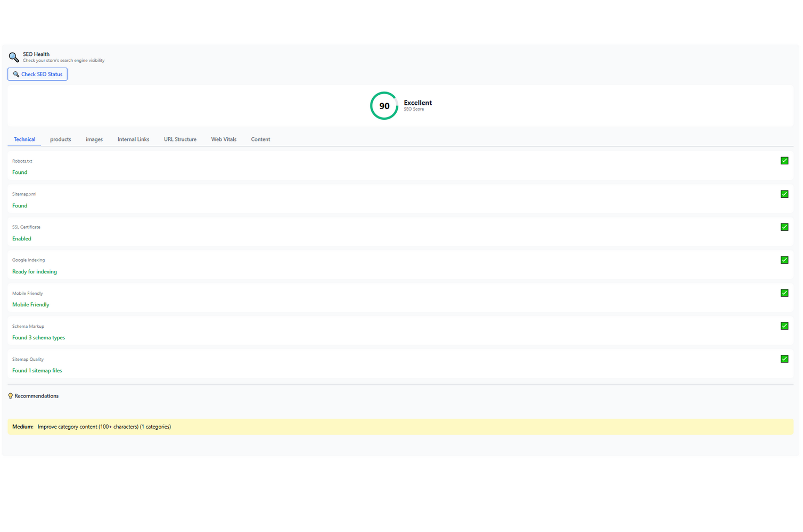Click the Medium recommendation banner about category content
Screen dimensions: 803x532
click(399, 426)
